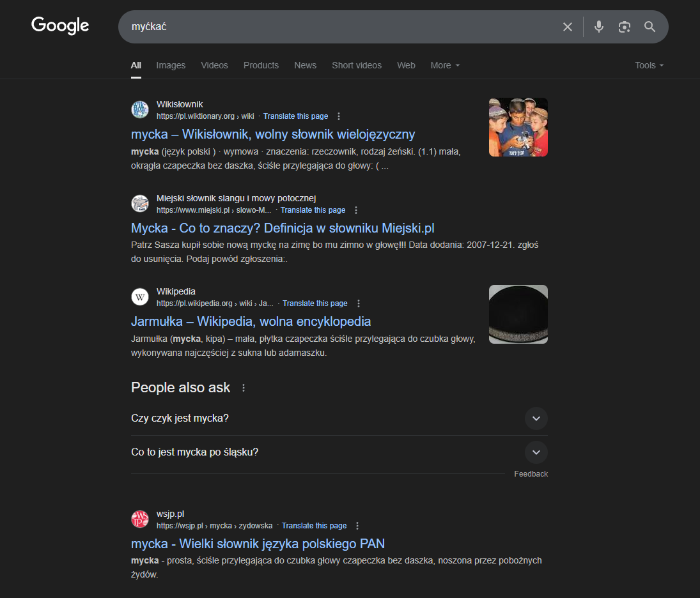Open the boys wearing caps thumbnail

click(x=518, y=127)
